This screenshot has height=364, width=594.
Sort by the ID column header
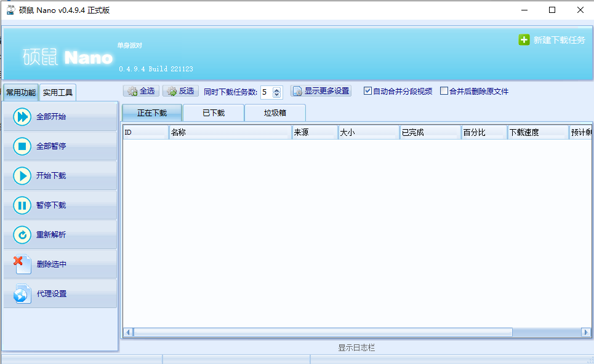[146, 132]
